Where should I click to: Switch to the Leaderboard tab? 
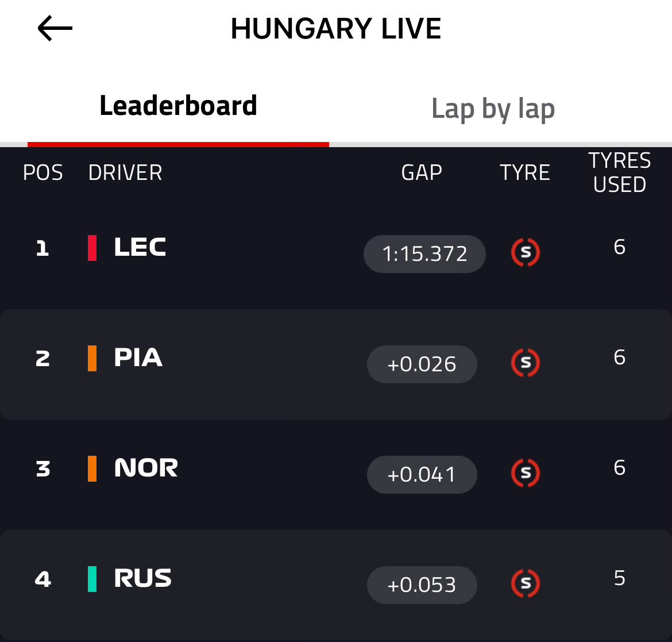click(x=178, y=107)
